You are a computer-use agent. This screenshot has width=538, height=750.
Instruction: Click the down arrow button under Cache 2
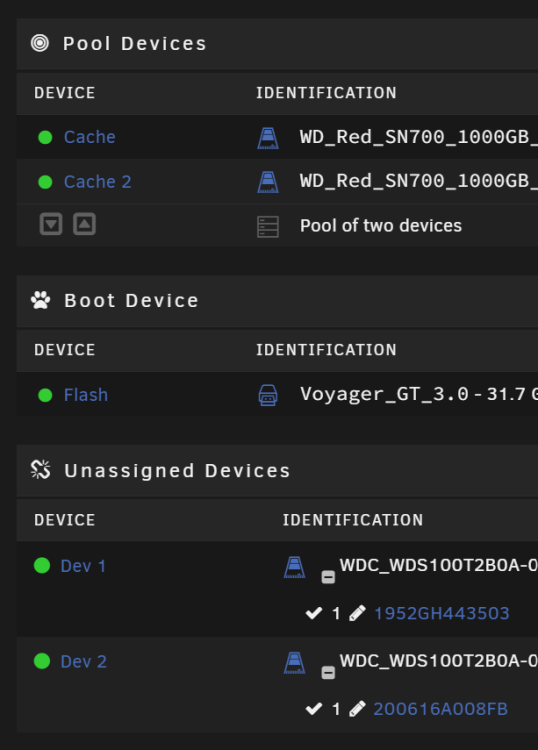click(51, 224)
